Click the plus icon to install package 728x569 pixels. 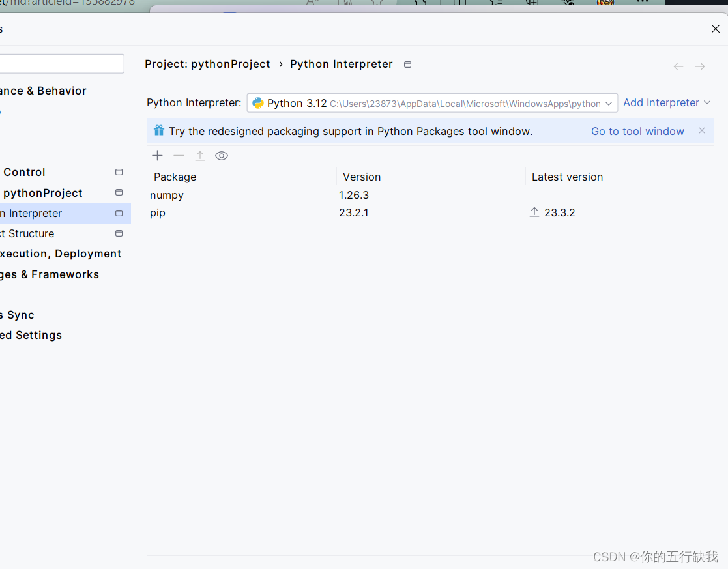click(157, 156)
